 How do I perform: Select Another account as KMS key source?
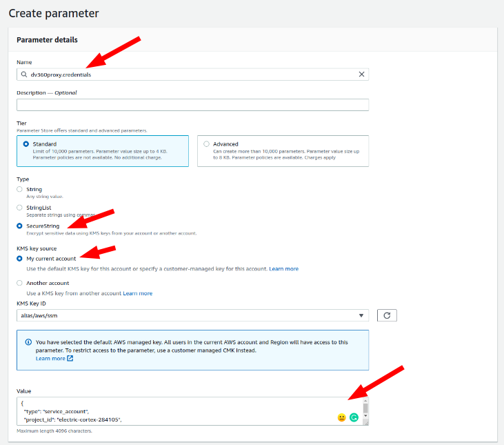click(19, 283)
